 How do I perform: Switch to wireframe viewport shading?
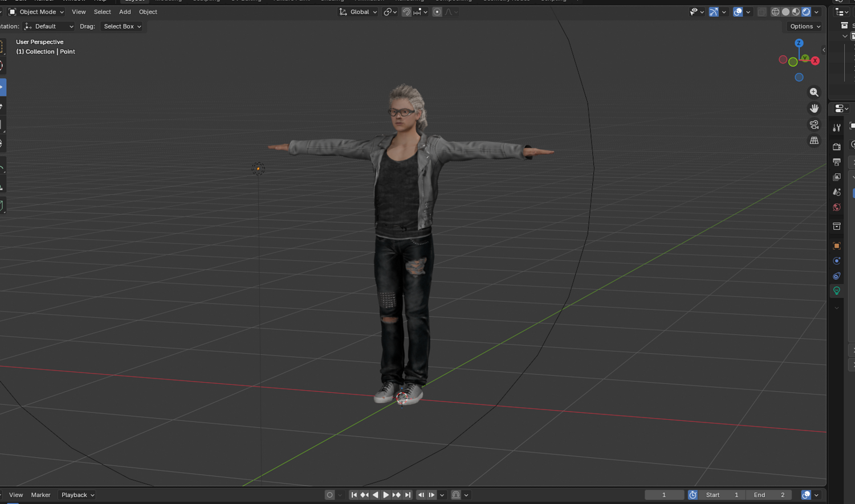(x=776, y=12)
